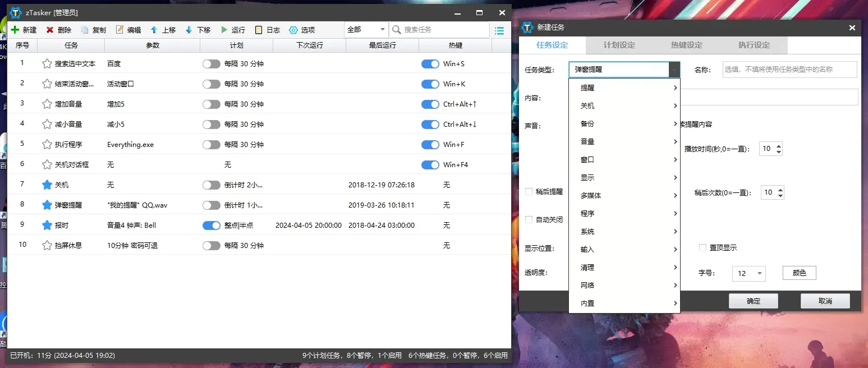Click the 新建 (new task) plus icon
Viewport: 868px width, 368px height.
(x=15, y=30)
